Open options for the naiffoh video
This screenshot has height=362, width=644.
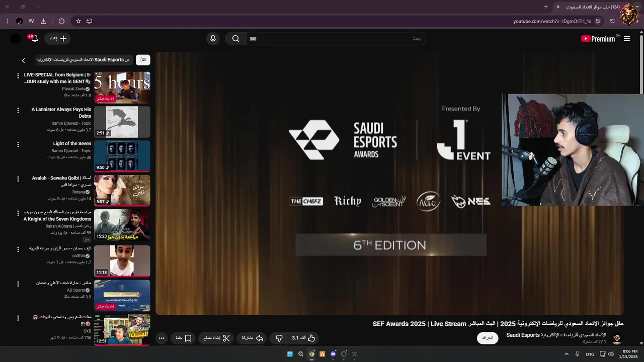click(x=18, y=249)
